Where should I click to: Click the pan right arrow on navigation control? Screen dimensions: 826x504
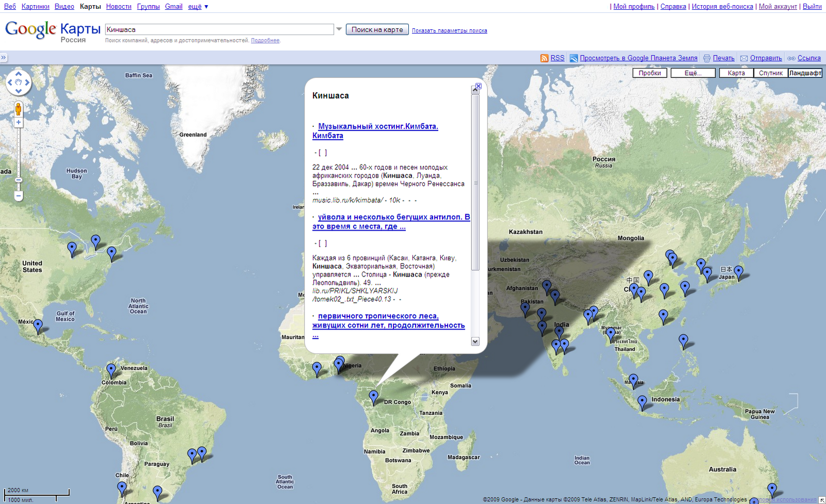[x=27, y=83]
